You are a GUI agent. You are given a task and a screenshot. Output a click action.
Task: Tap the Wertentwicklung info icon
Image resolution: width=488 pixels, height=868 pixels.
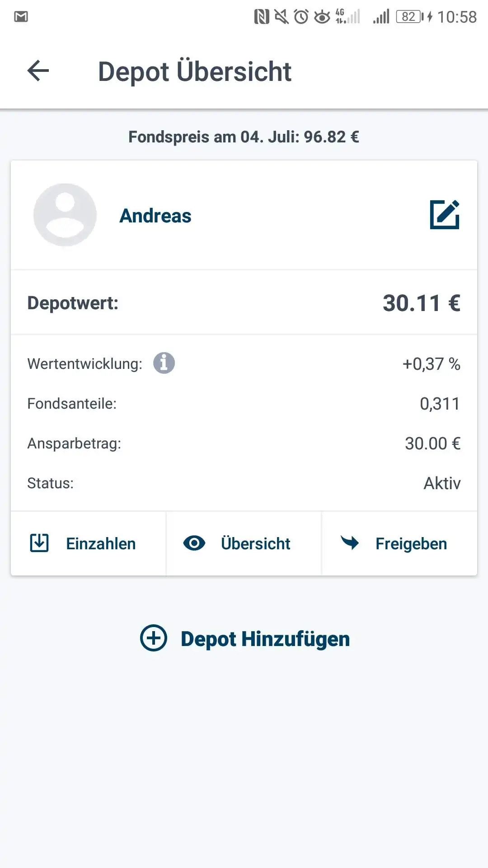click(x=164, y=363)
